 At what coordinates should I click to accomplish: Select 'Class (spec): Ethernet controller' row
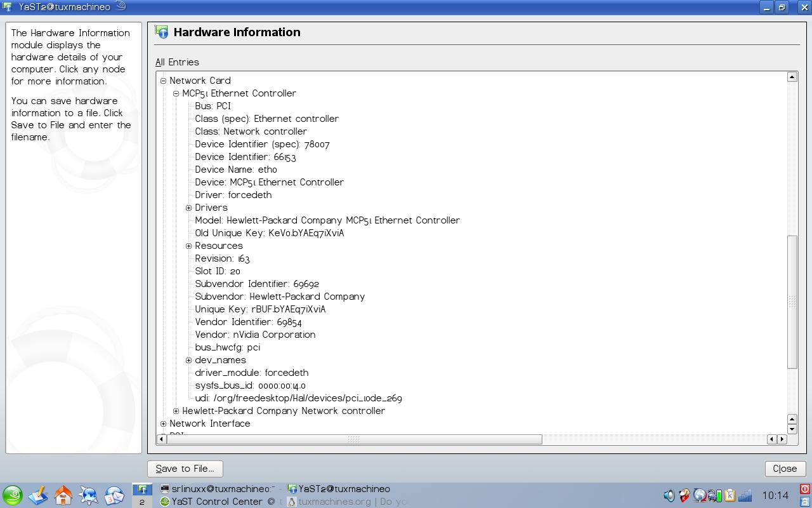266,119
